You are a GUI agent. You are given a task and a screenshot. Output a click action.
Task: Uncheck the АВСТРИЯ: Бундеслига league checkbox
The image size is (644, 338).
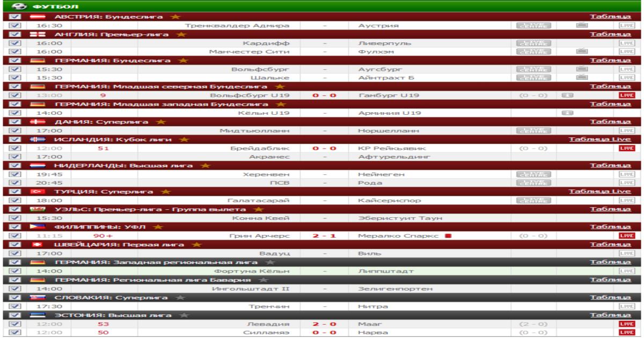coord(14,17)
